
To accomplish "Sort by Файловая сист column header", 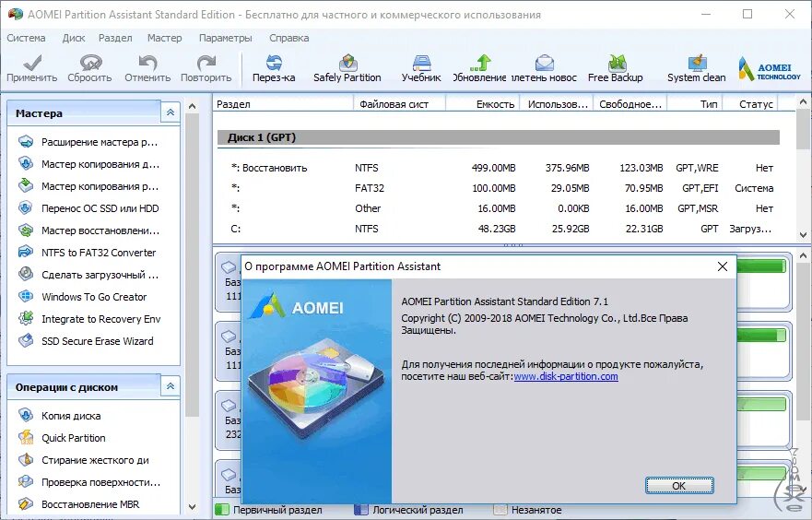I will coord(399,104).
